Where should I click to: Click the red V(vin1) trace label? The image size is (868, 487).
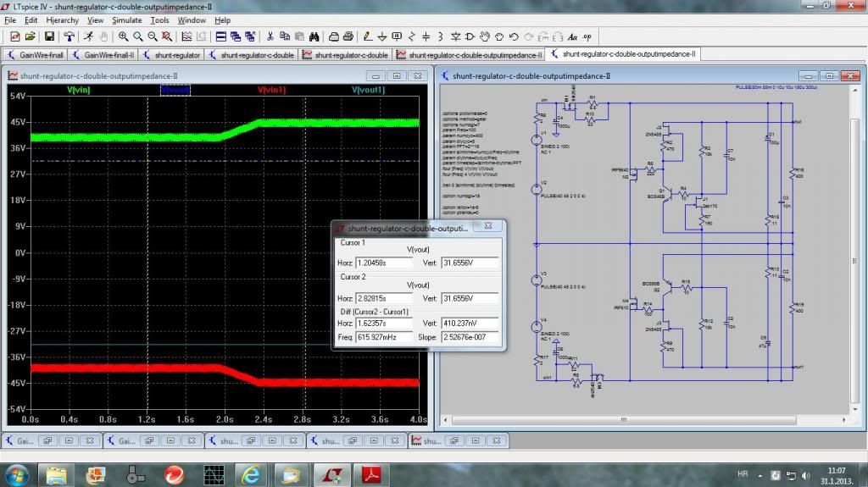coord(271,90)
